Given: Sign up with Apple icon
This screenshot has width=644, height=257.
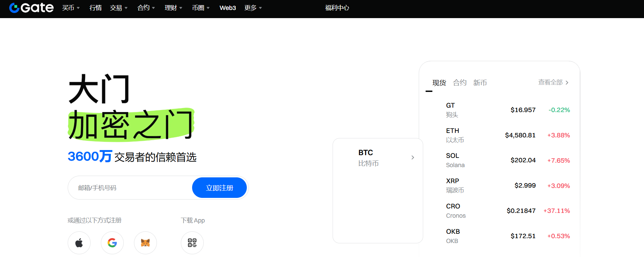Looking at the screenshot, I should click(x=79, y=243).
